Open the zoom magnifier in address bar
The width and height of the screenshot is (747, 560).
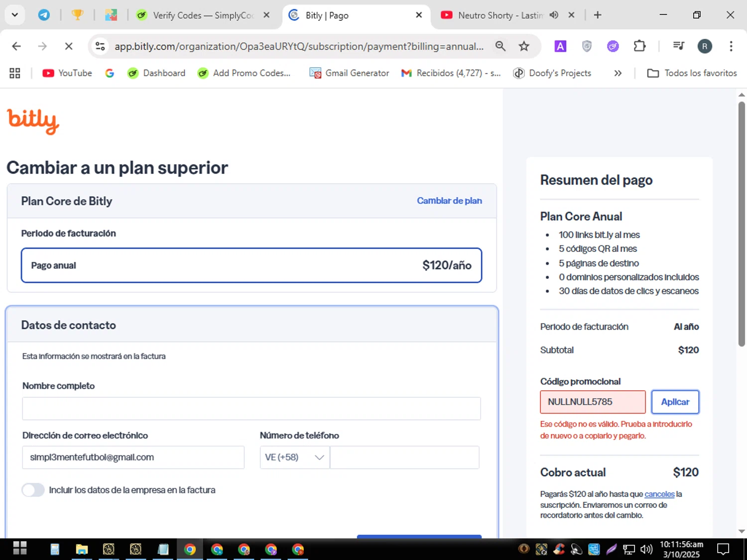point(500,46)
